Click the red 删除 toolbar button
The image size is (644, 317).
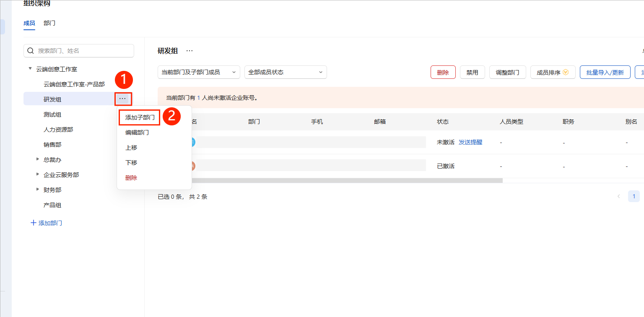click(x=443, y=72)
